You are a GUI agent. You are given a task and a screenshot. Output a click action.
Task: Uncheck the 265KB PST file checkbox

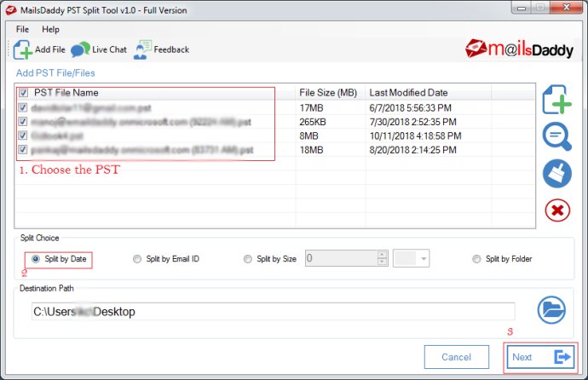(22, 122)
